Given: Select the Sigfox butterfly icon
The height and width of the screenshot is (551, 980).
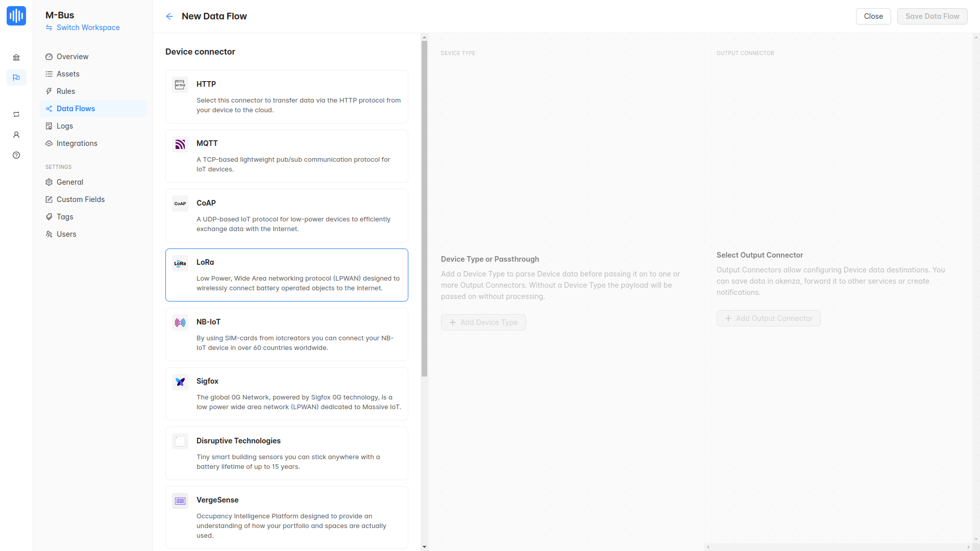Looking at the screenshot, I should [x=180, y=382].
